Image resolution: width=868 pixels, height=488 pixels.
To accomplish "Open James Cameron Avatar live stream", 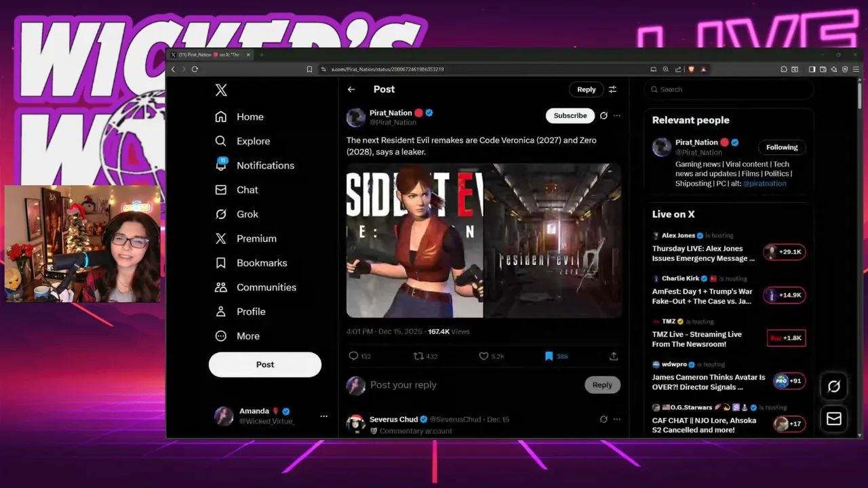I will pyautogui.click(x=729, y=377).
